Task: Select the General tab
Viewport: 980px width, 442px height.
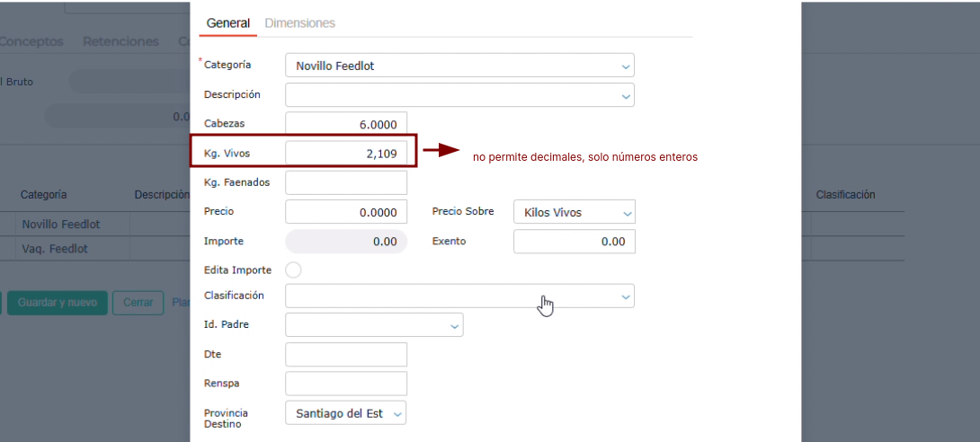Action: 227,23
